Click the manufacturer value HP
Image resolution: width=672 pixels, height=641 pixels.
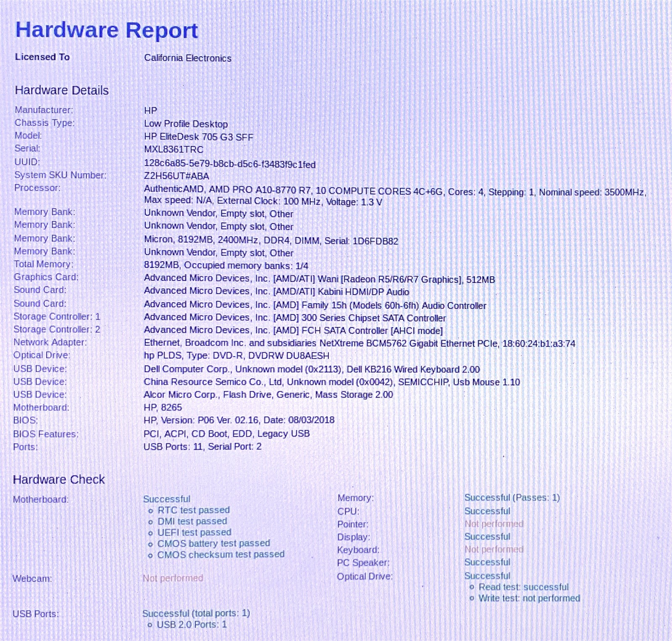point(150,110)
